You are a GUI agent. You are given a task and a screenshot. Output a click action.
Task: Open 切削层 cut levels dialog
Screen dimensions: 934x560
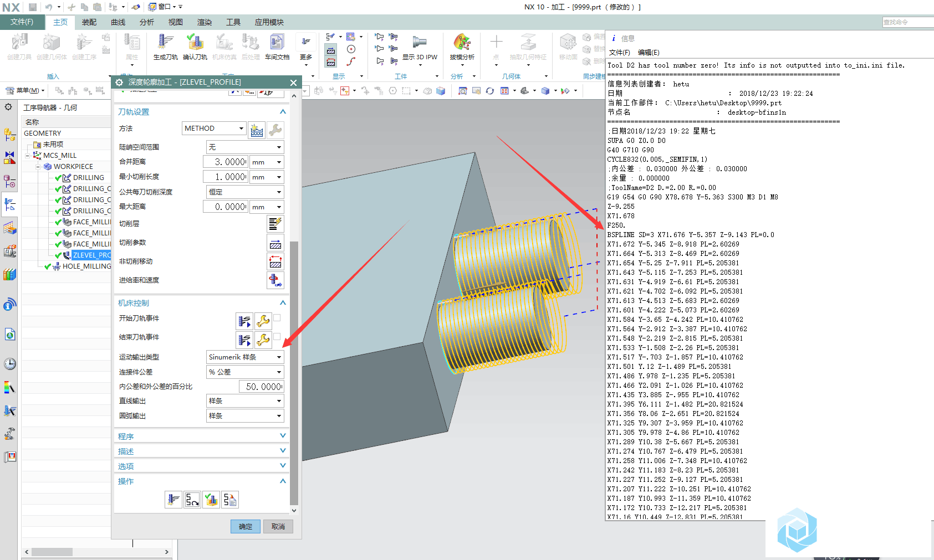[x=275, y=224]
